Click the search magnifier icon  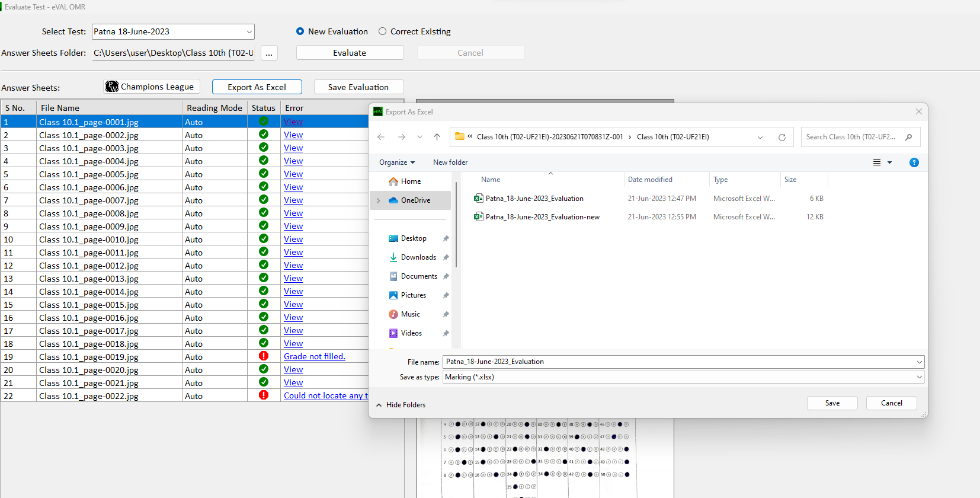click(x=909, y=137)
